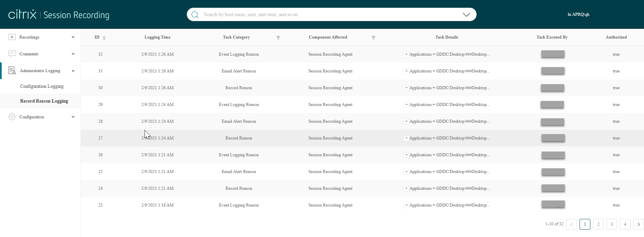Click the next page arrow button
Image resolution: width=644 pixels, height=237 pixels.
(638, 224)
